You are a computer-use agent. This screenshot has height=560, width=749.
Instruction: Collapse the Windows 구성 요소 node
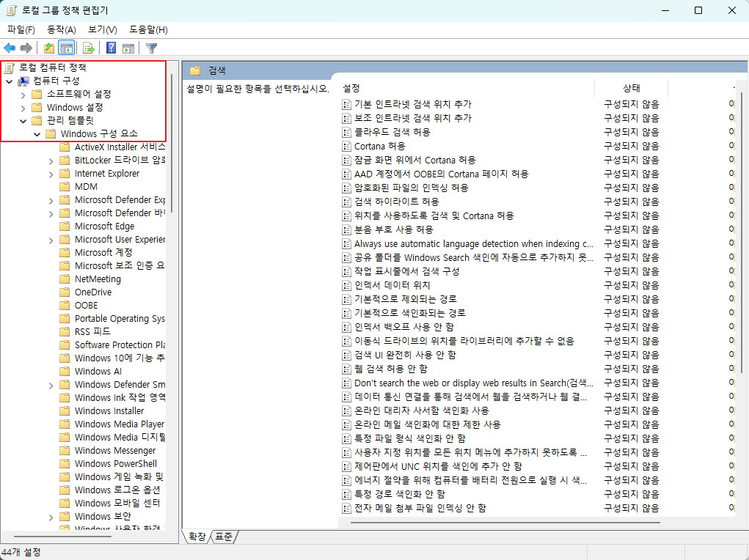37,134
